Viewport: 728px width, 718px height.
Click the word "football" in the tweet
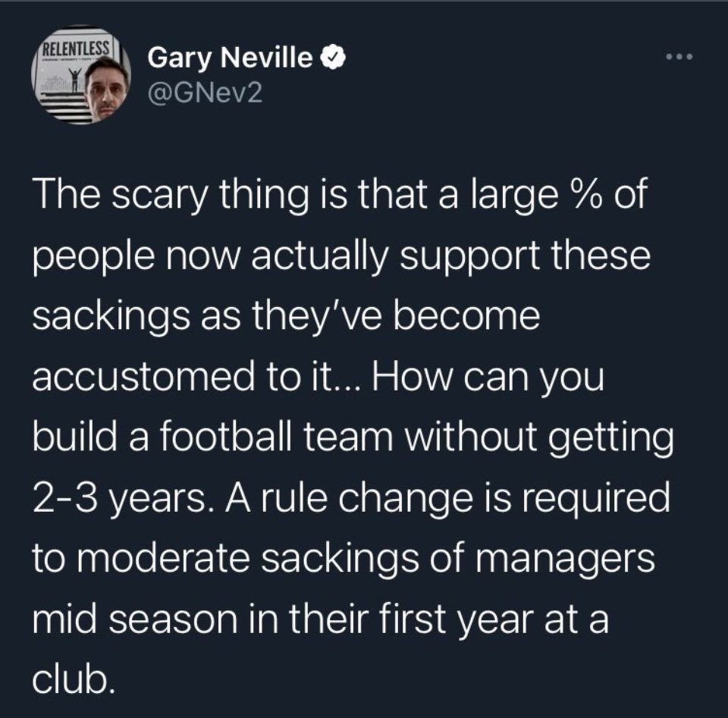[x=226, y=437]
